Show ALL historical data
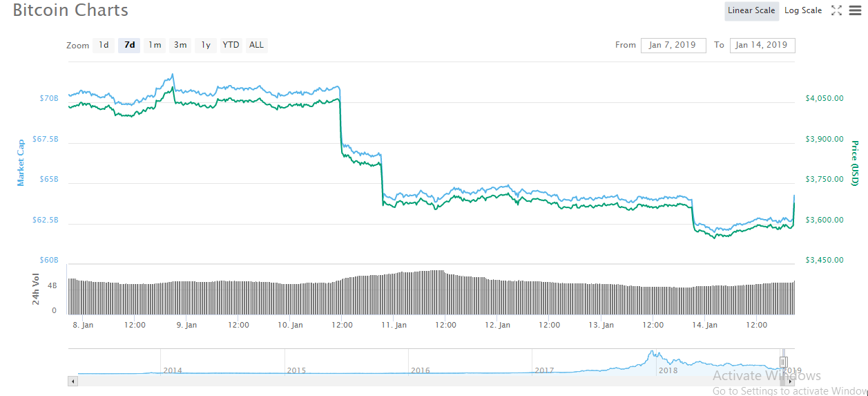 coord(256,45)
